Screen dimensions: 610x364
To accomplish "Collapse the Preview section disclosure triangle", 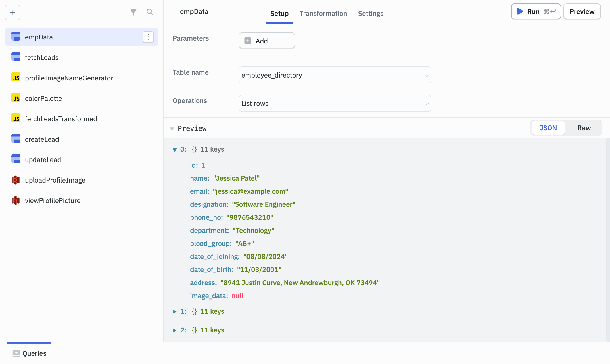I will (172, 129).
